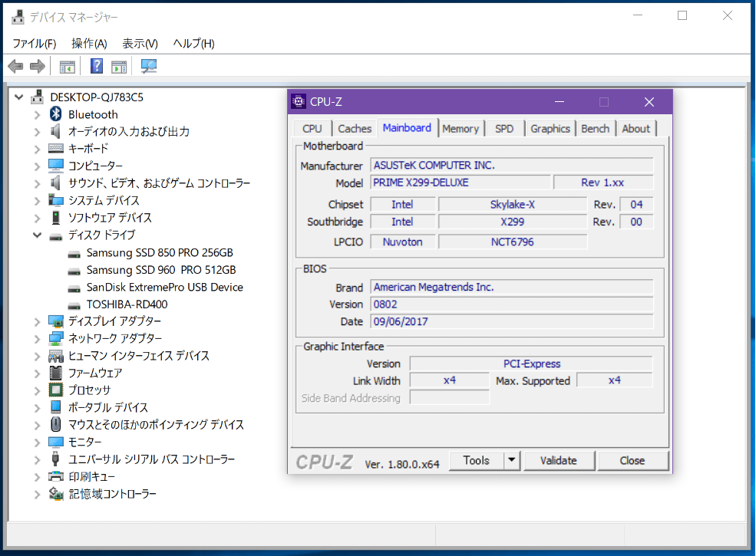The height and width of the screenshot is (556, 756).
Task: Click the コンピューター monitor icon
Action: pyautogui.click(x=56, y=166)
